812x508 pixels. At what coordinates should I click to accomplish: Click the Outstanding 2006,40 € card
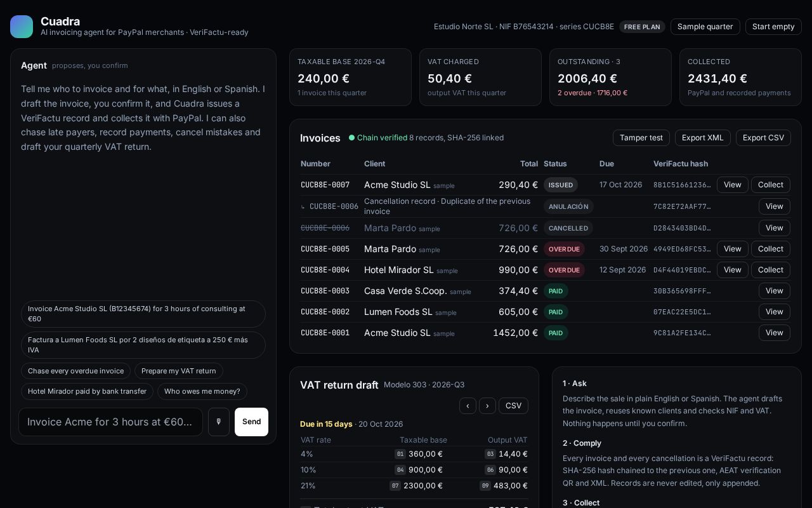(610, 77)
